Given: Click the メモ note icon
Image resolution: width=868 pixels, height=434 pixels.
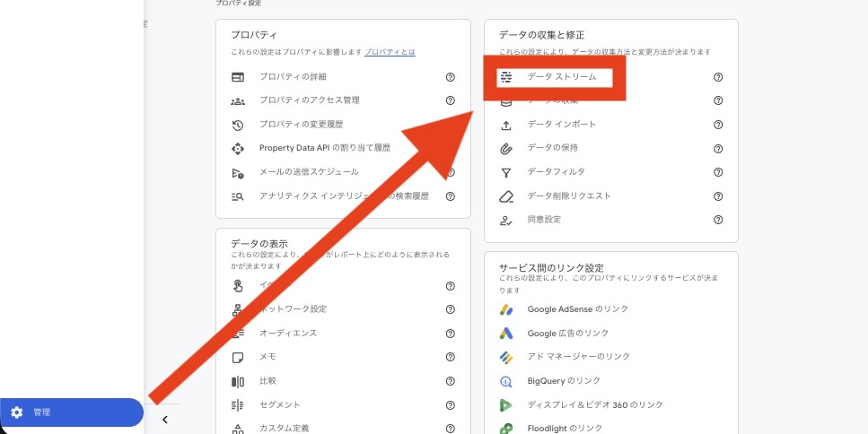Looking at the screenshot, I should 238,358.
